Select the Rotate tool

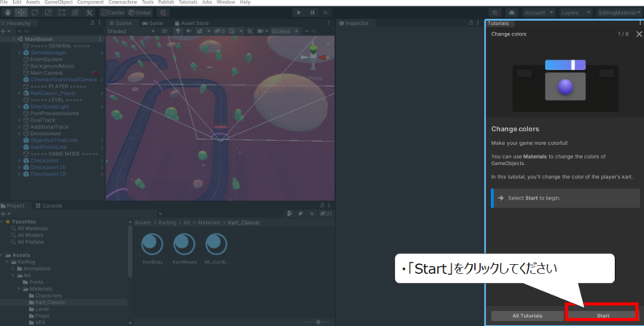point(35,13)
